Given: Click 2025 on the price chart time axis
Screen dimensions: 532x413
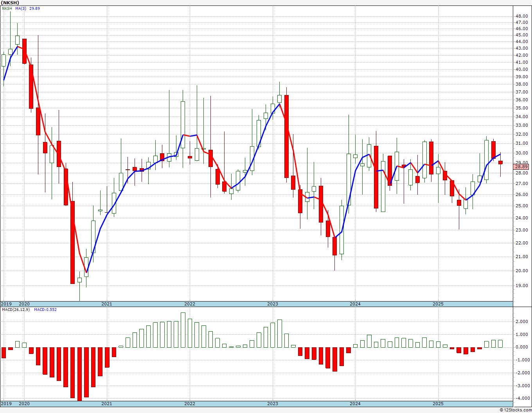Looking at the screenshot, I should 438,304.
